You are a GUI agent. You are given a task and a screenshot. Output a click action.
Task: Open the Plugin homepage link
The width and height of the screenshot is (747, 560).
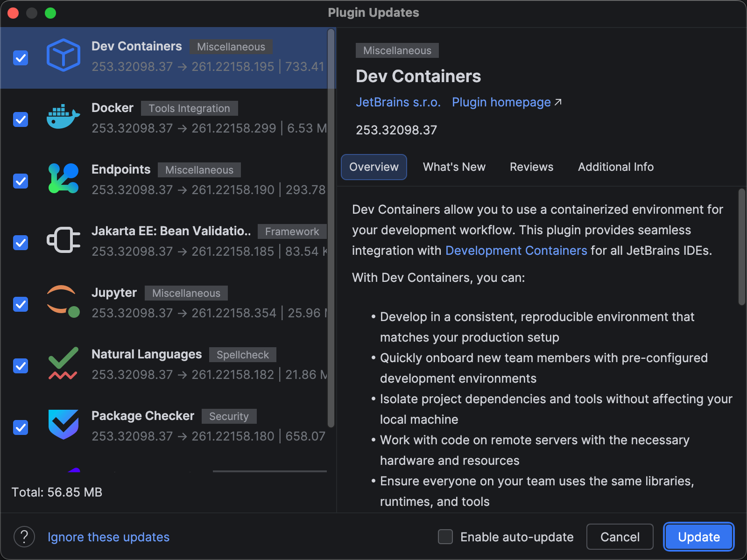click(501, 102)
